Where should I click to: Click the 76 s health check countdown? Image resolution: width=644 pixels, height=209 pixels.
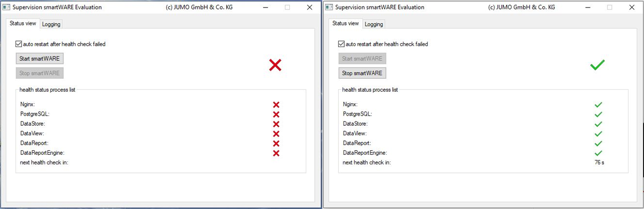(599, 162)
